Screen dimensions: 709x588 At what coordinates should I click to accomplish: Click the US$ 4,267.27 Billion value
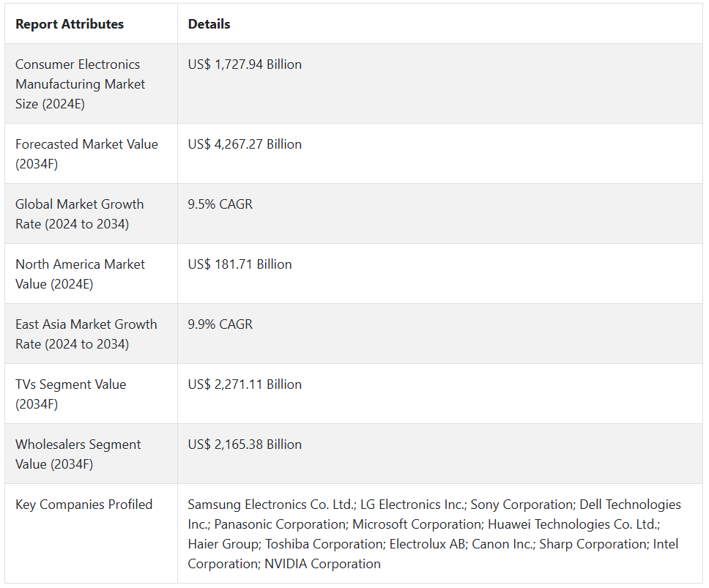pos(245,144)
